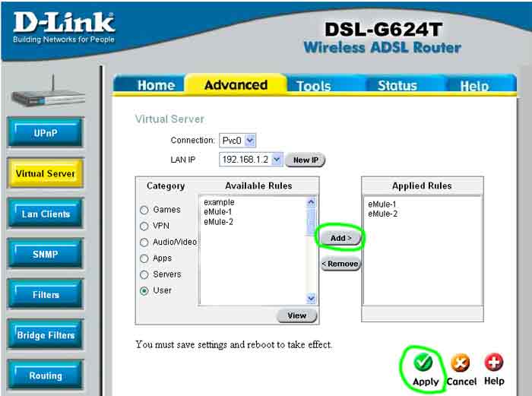Open the UPnP sidebar page
This screenshot has height=396, width=532.
point(46,133)
